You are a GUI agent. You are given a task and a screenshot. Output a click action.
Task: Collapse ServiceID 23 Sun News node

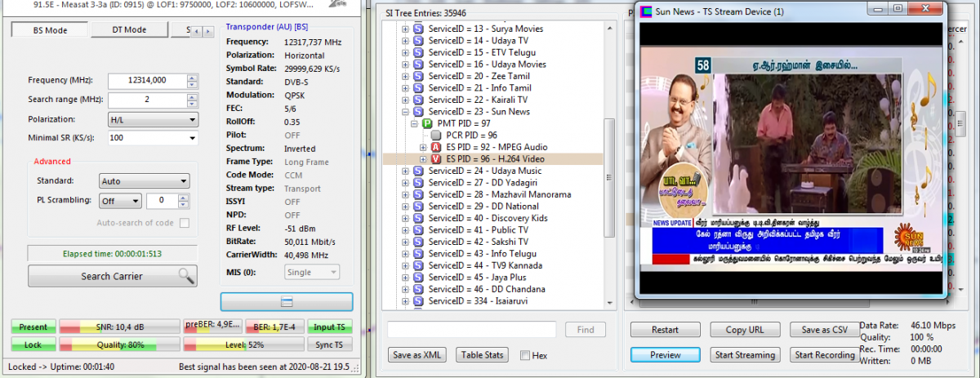(406, 112)
